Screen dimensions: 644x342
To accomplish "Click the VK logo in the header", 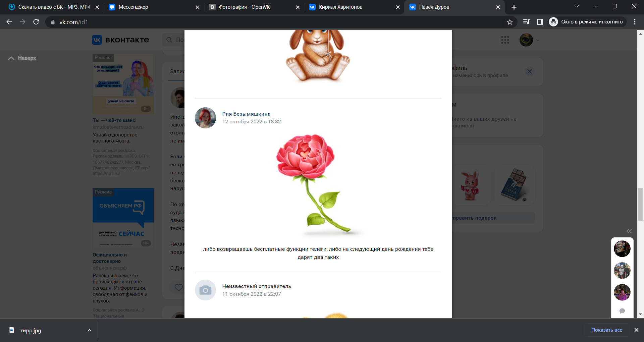I will (x=120, y=40).
